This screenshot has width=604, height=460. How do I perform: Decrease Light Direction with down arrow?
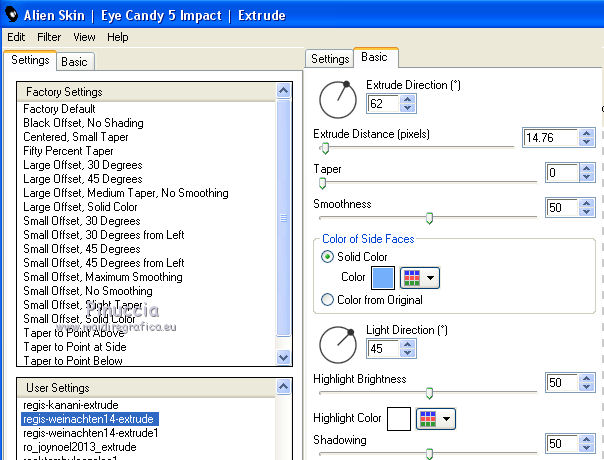[x=408, y=353]
